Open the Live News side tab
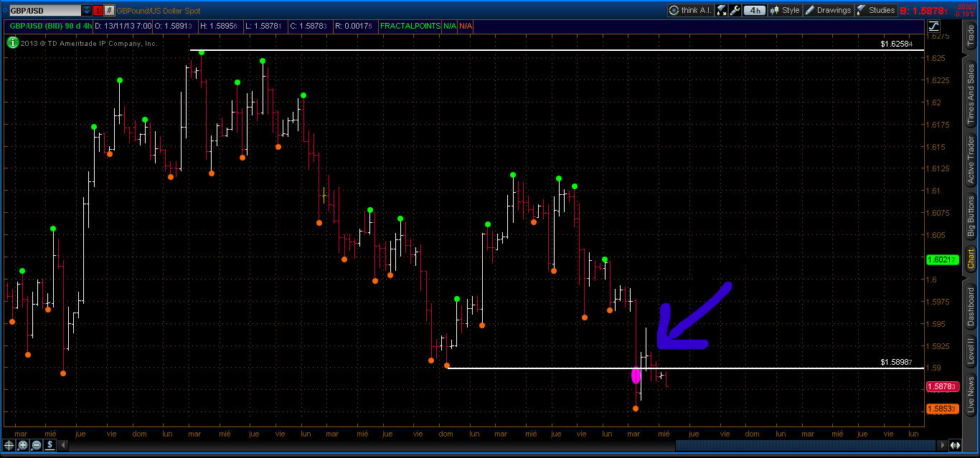 pyautogui.click(x=971, y=396)
